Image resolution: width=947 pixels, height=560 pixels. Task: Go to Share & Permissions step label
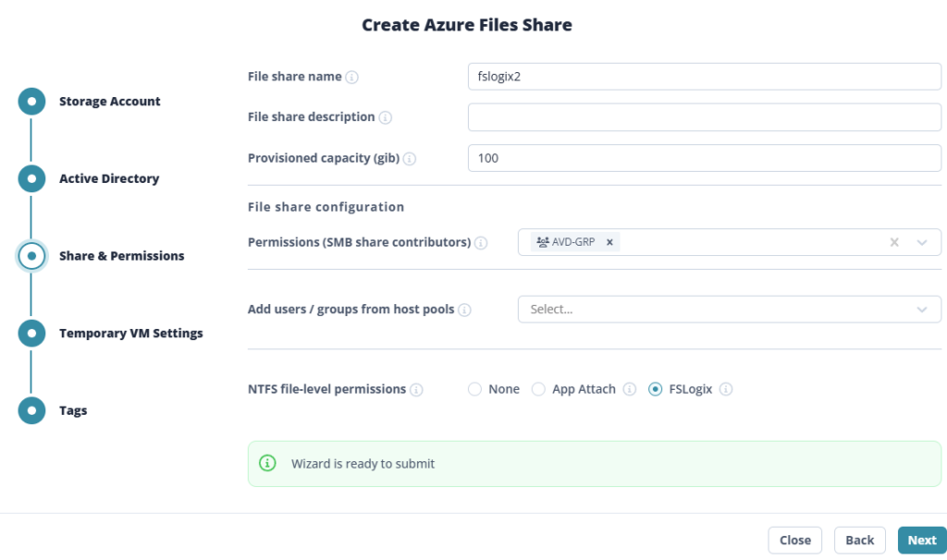click(122, 256)
